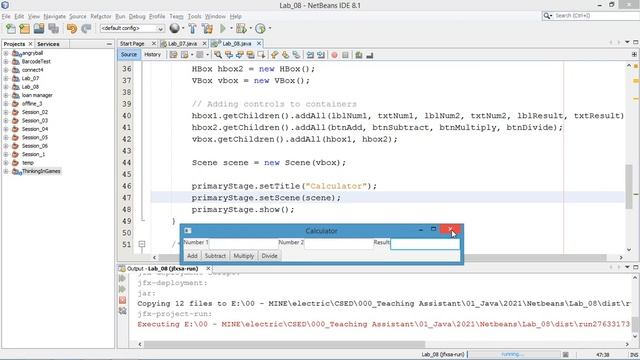Switch to Source view
The image size is (640, 360).
tap(129, 55)
